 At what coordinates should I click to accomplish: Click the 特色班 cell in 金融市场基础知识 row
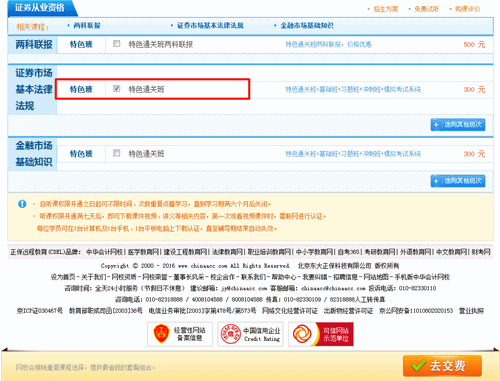tap(81, 154)
